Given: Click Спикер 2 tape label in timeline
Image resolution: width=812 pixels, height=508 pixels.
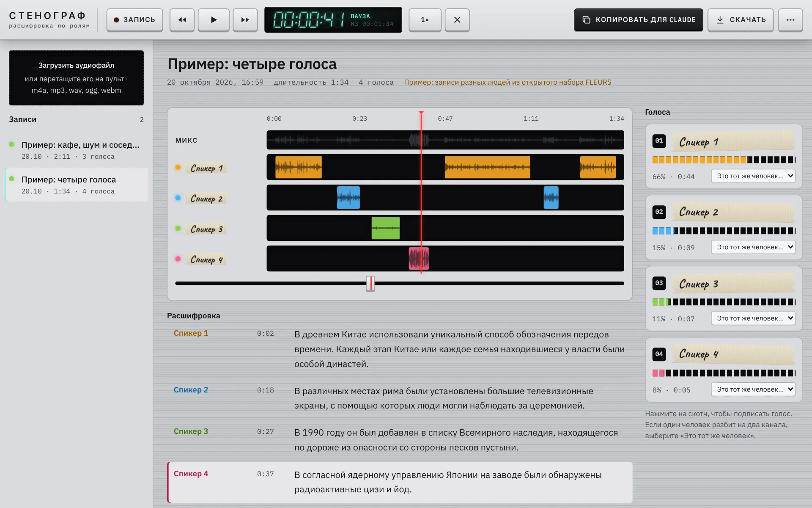Looking at the screenshot, I should pyautogui.click(x=206, y=199).
